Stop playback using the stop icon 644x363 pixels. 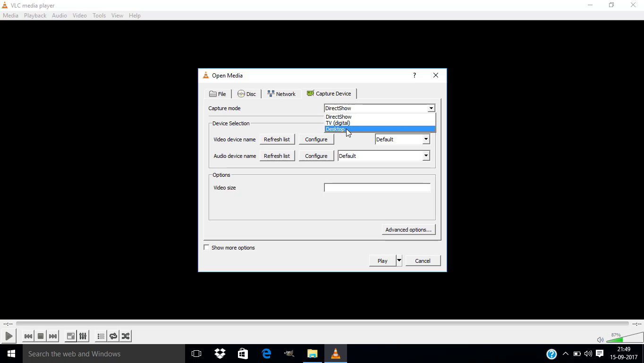point(40,336)
